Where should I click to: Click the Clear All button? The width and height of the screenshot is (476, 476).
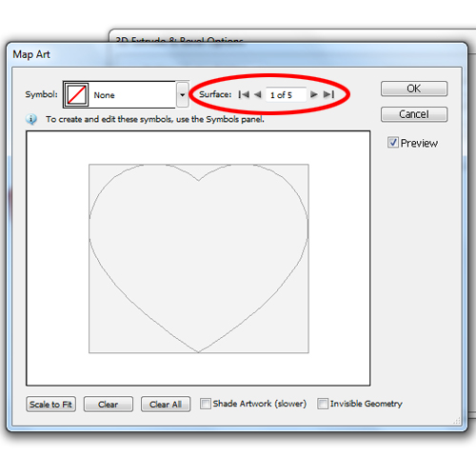point(166,405)
